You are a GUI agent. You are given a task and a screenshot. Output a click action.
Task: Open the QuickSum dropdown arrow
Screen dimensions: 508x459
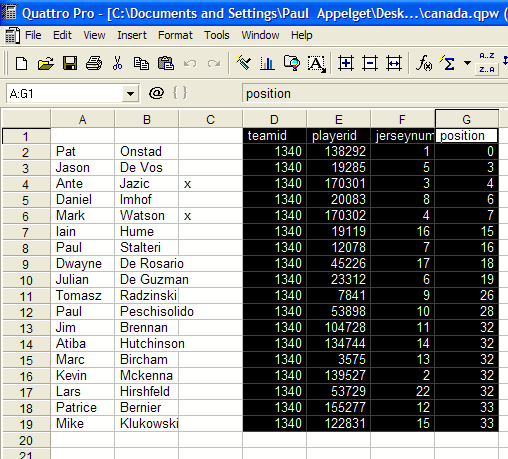(x=467, y=63)
